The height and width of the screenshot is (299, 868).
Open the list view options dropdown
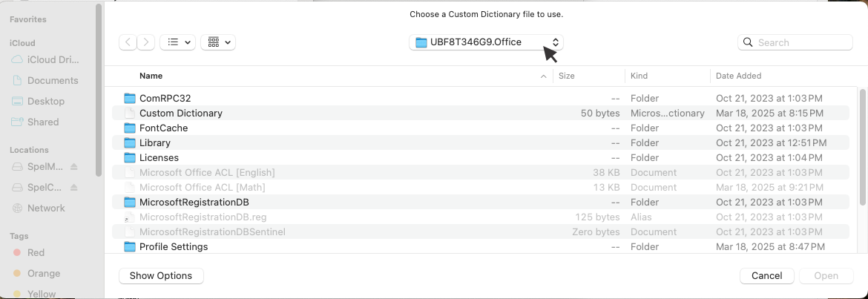[178, 42]
